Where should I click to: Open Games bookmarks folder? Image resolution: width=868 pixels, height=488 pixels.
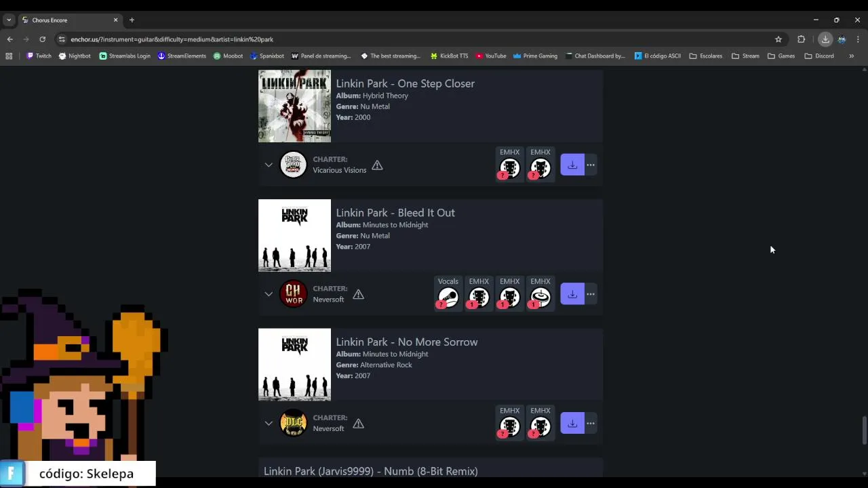pos(781,56)
